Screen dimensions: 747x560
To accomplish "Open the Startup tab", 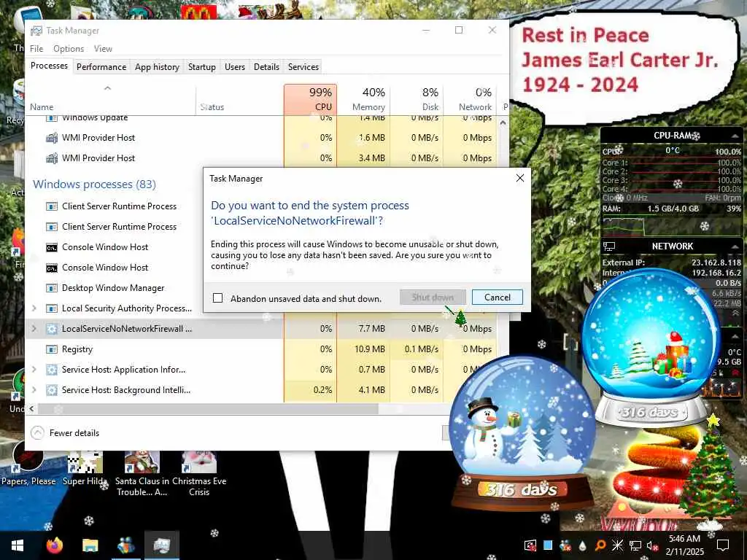I will coord(201,66).
